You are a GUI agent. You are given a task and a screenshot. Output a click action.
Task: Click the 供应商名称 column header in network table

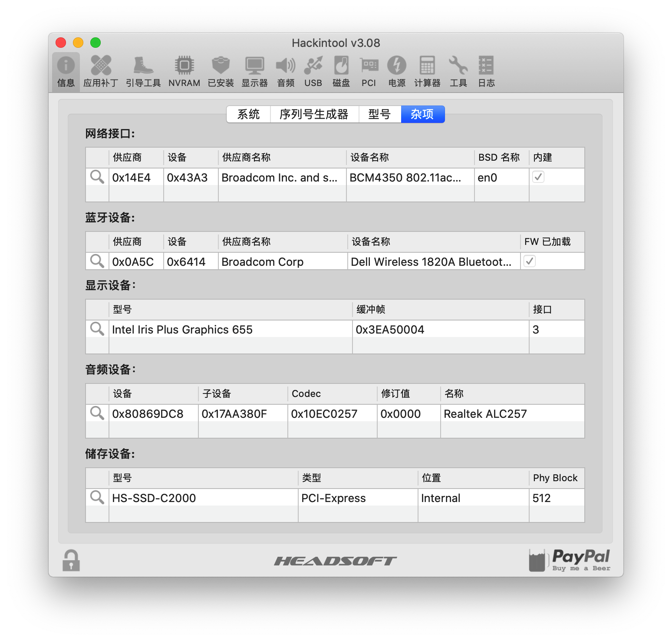[x=282, y=158]
